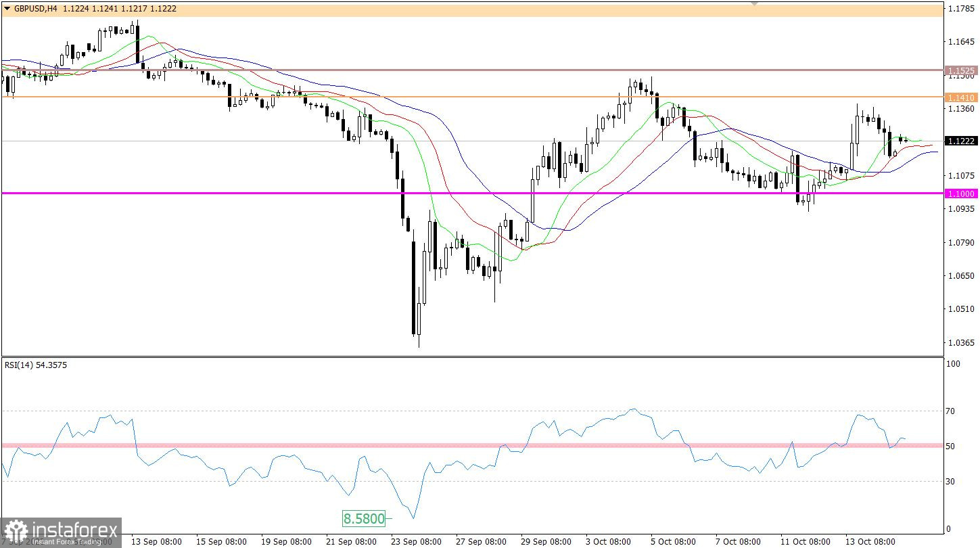The width and height of the screenshot is (980, 548).
Task: Click the 1.0935 price axis value
Action: (960, 209)
